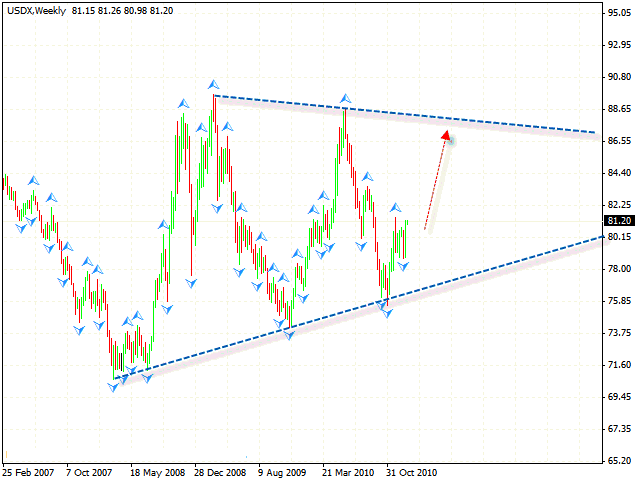Select the red dotted forecast arrow head

pos(446,136)
